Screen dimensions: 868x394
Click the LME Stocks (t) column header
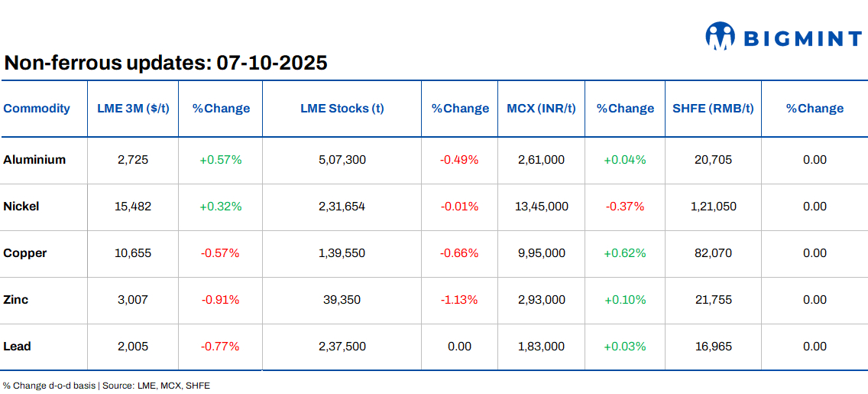pyautogui.click(x=342, y=109)
